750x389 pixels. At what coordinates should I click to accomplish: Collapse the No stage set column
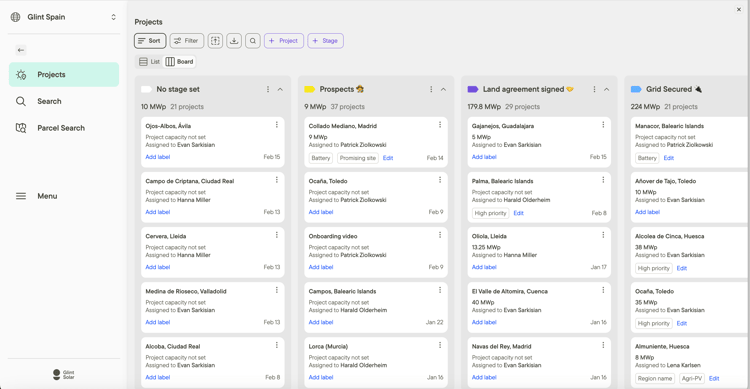280,89
